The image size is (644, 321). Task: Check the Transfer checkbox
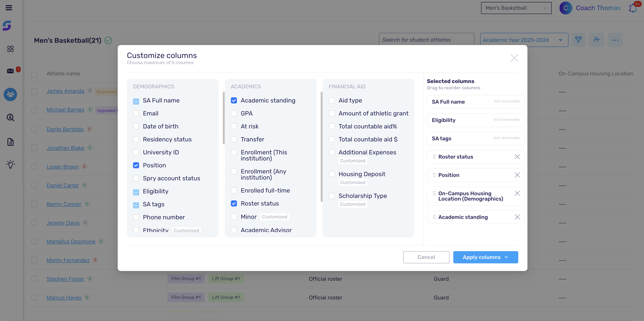(234, 139)
